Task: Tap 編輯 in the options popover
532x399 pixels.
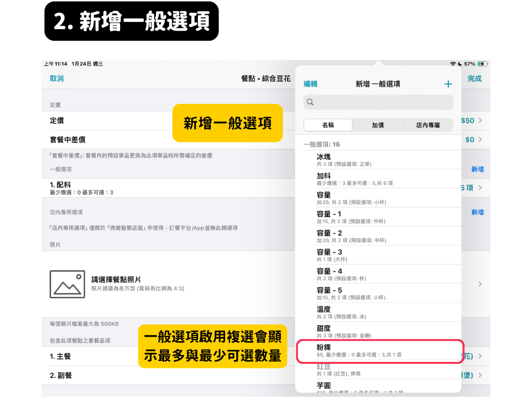Action: tap(311, 84)
